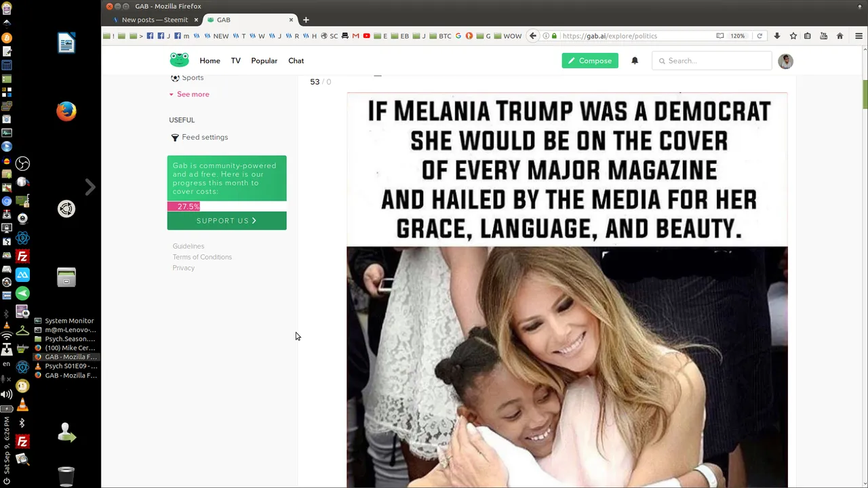The image size is (868, 488).
Task: Switch to the New posts Steemit tab
Action: [x=154, y=20]
